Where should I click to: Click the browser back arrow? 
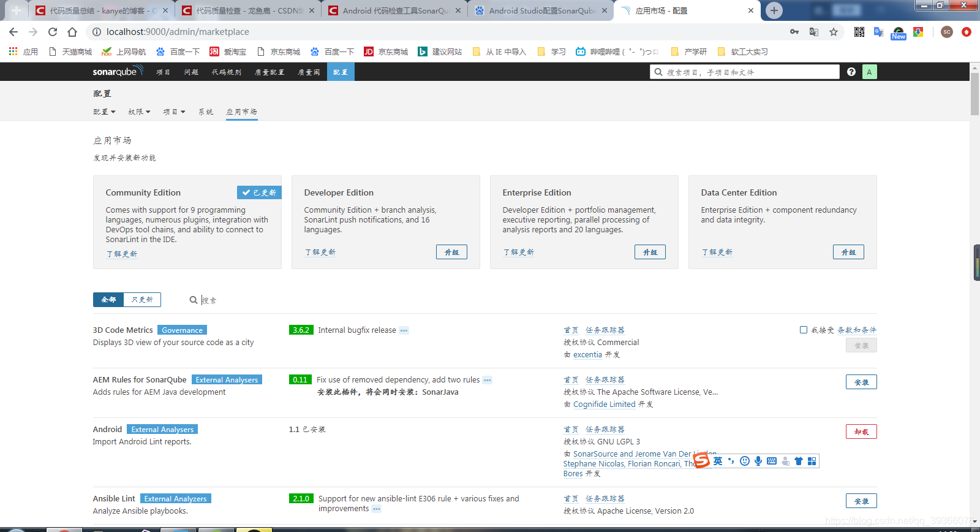point(13,32)
